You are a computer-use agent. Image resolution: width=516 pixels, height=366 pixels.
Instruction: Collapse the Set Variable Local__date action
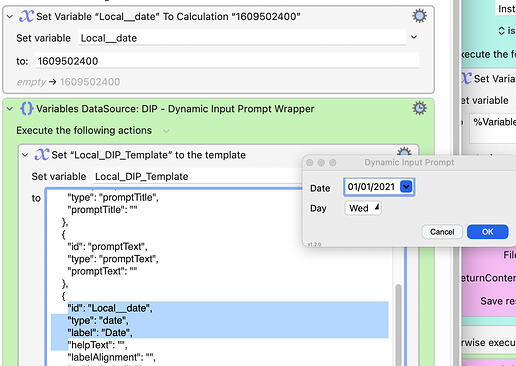click(10, 16)
